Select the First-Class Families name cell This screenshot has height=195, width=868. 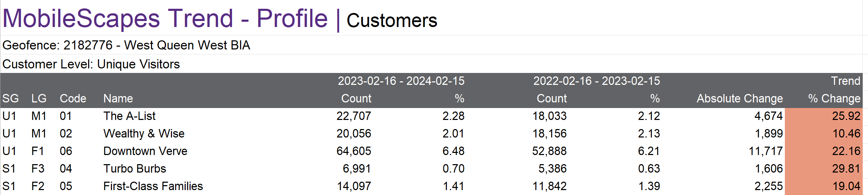(153, 186)
